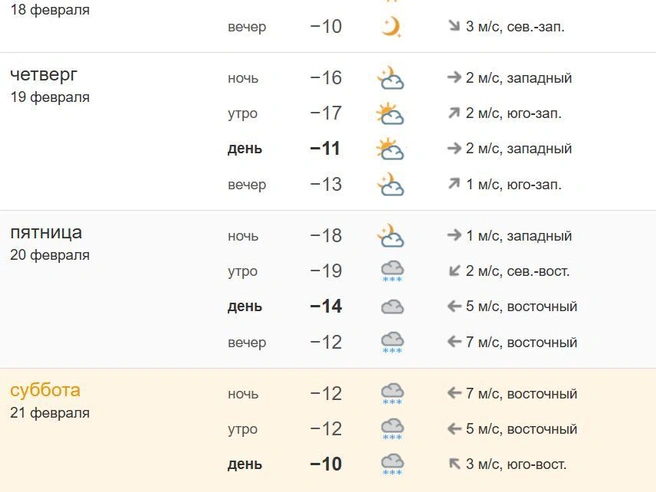The width and height of the screenshot is (656, 492).
Task: Open the пятница day heading
Action: [46, 233]
